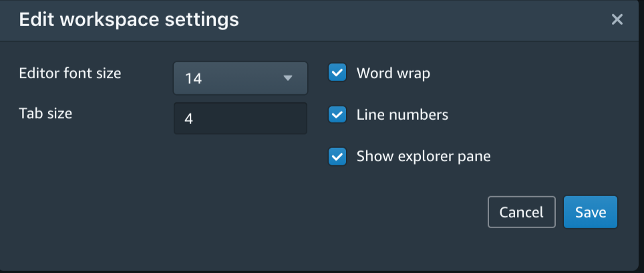Save the workspace settings
Screen dimensions: 644x273
coord(590,212)
